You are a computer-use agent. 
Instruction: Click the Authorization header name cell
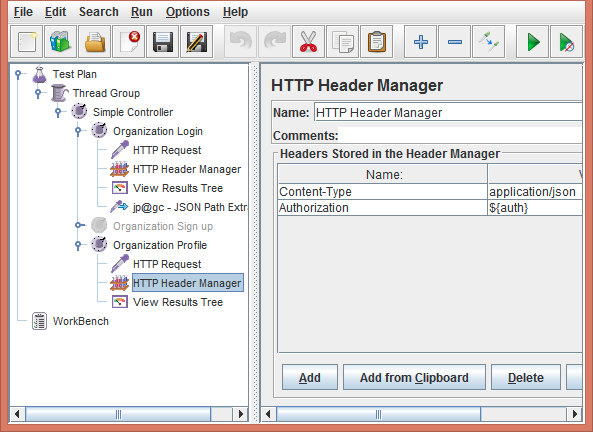[382, 208]
